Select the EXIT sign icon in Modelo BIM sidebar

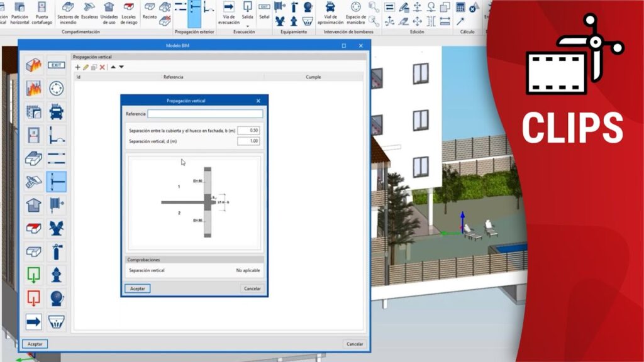pyautogui.click(x=57, y=65)
